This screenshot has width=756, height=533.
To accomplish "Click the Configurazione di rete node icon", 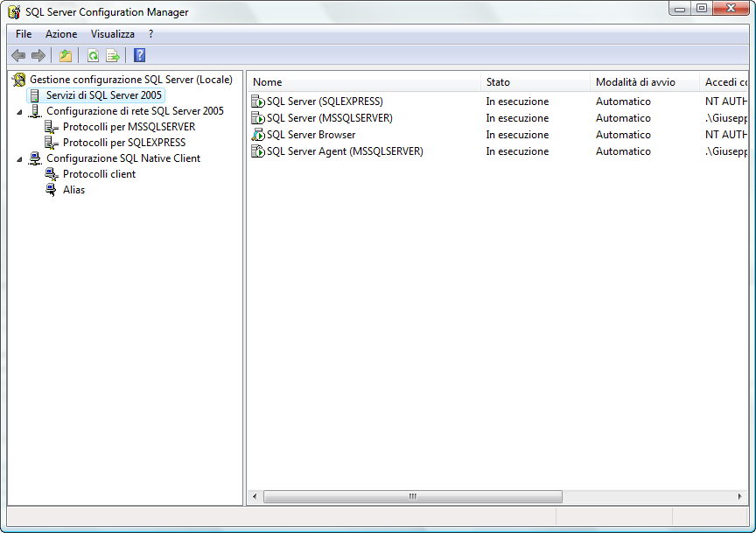I will 35,111.
